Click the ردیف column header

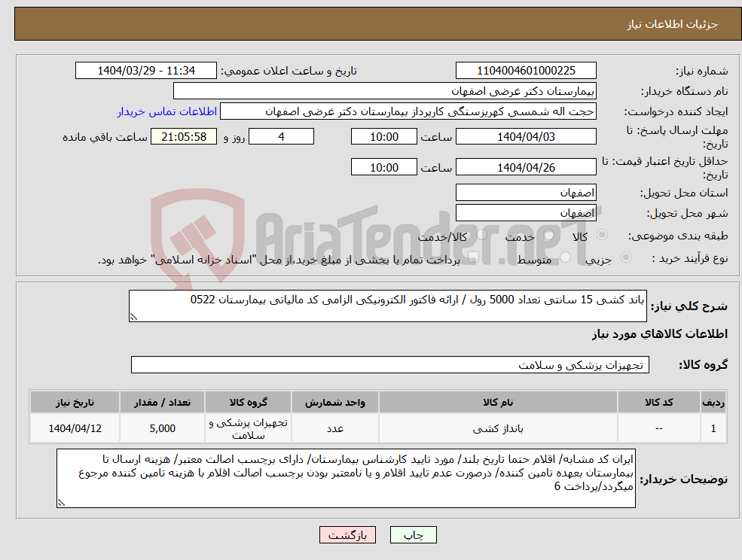[x=713, y=402]
